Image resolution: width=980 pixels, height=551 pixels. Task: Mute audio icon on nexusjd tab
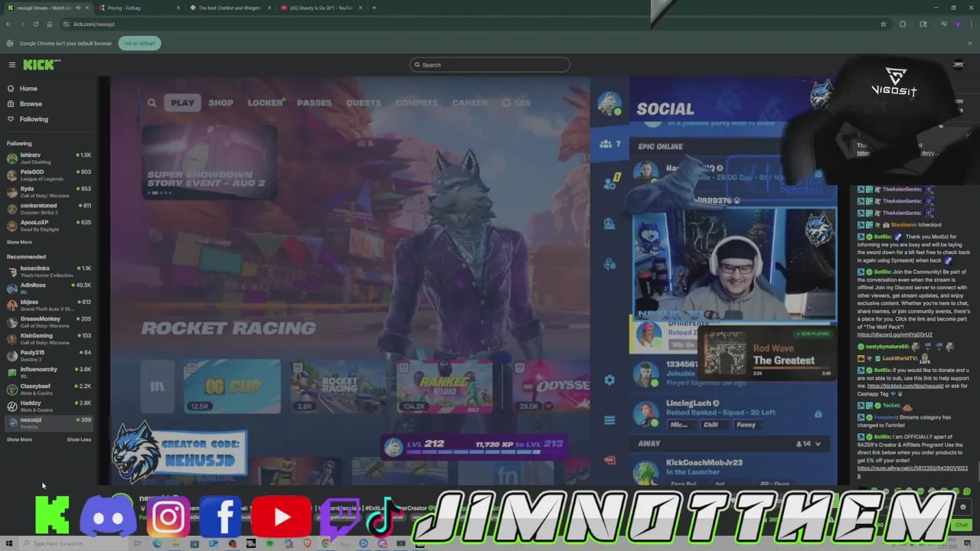click(77, 8)
